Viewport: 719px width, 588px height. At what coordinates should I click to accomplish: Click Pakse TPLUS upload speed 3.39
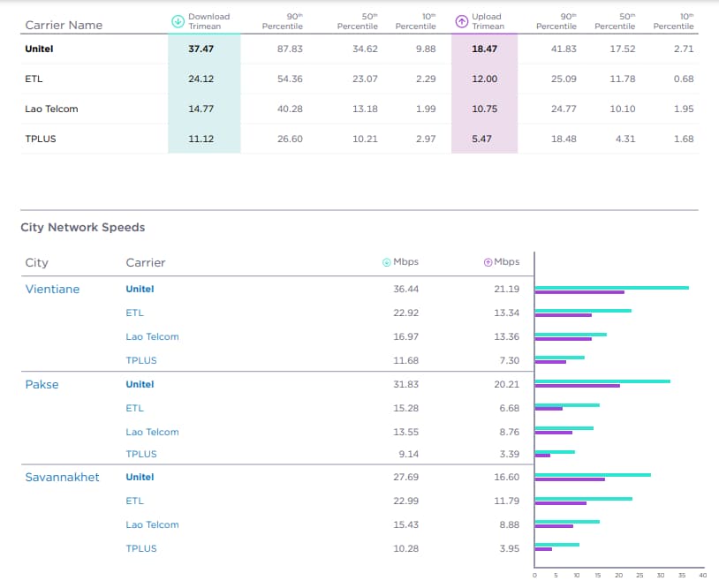pyautogui.click(x=510, y=454)
